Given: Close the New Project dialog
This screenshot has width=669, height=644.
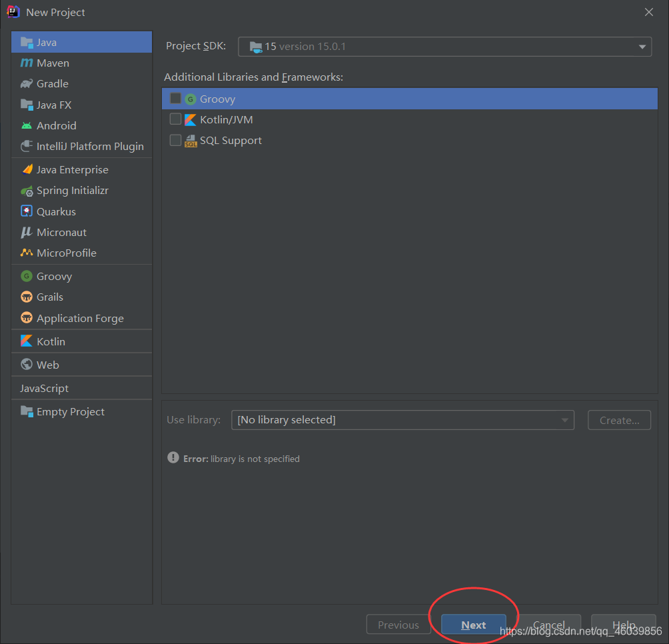Looking at the screenshot, I should pos(648,12).
